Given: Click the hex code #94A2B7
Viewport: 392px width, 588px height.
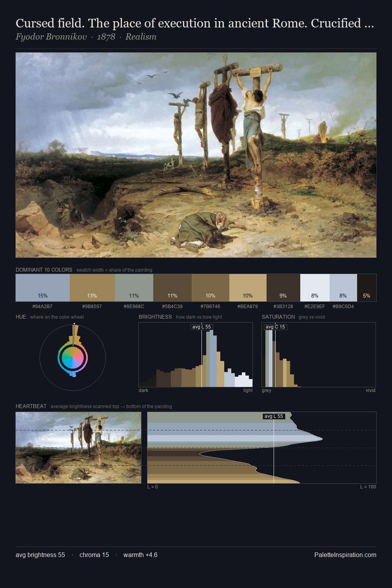Looking at the screenshot, I should 42,307.
